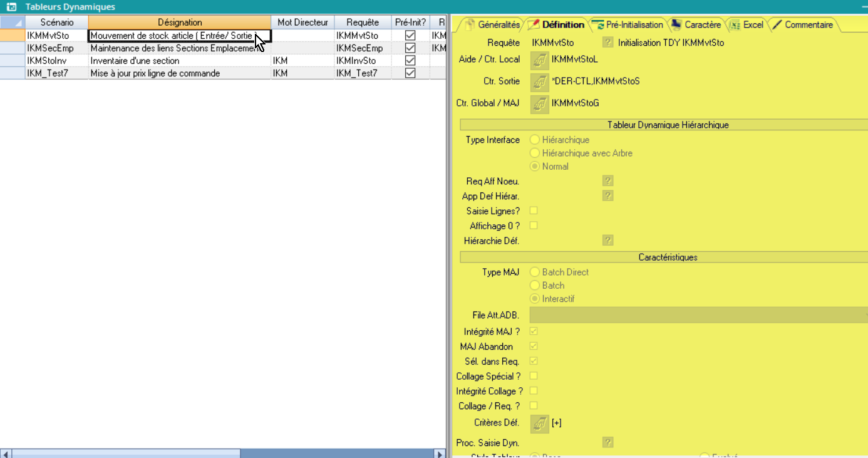Open help for App Def Hiérar.

(x=607, y=195)
